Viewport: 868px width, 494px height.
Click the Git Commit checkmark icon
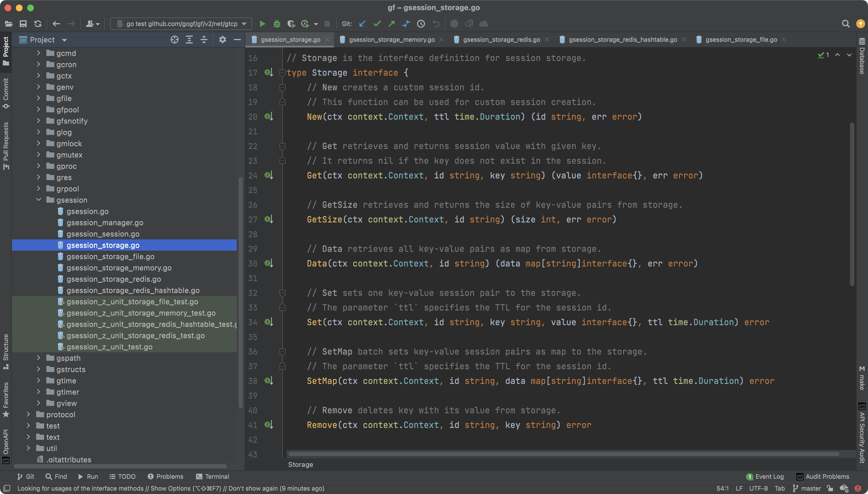(x=377, y=24)
